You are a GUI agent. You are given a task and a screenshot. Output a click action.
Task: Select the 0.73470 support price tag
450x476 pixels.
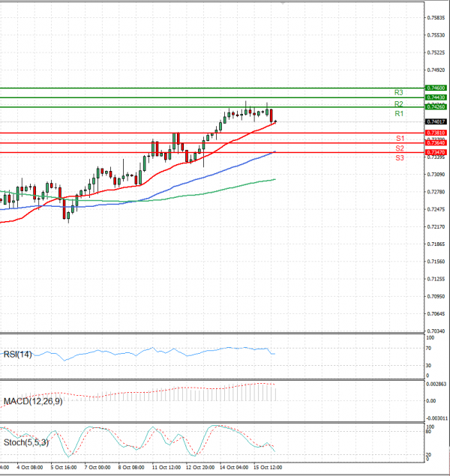coord(436,152)
